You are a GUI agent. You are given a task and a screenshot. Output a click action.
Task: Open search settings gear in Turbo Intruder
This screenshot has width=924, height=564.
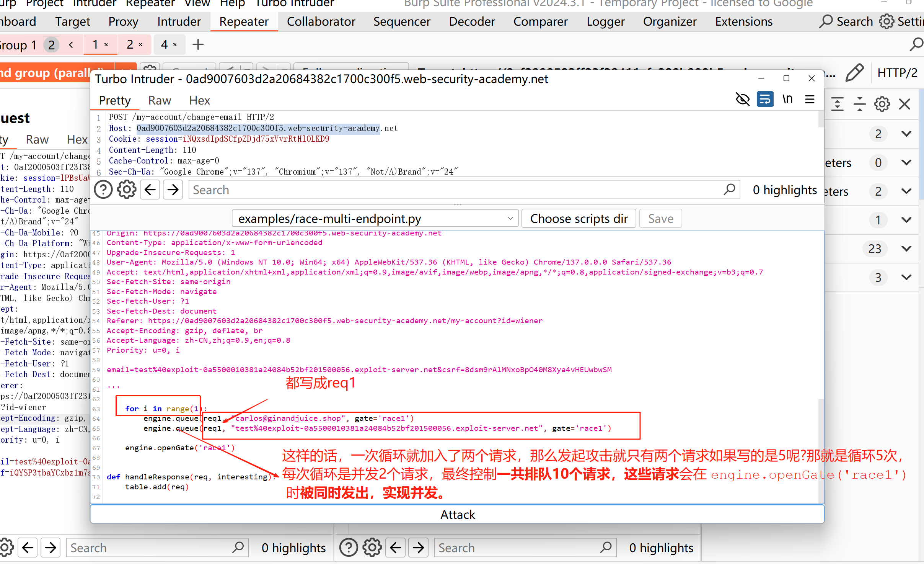pyautogui.click(x=127, y=190)
